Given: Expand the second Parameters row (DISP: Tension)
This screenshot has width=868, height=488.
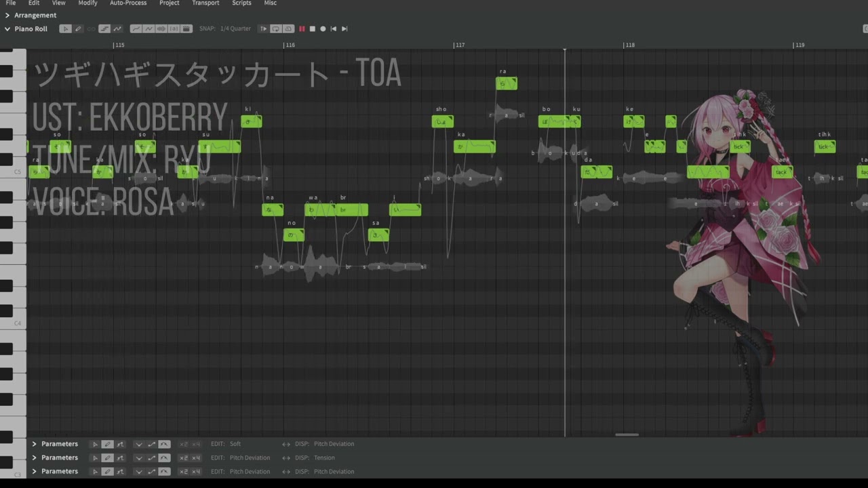Looking at the screenshot, I should 34,457.
